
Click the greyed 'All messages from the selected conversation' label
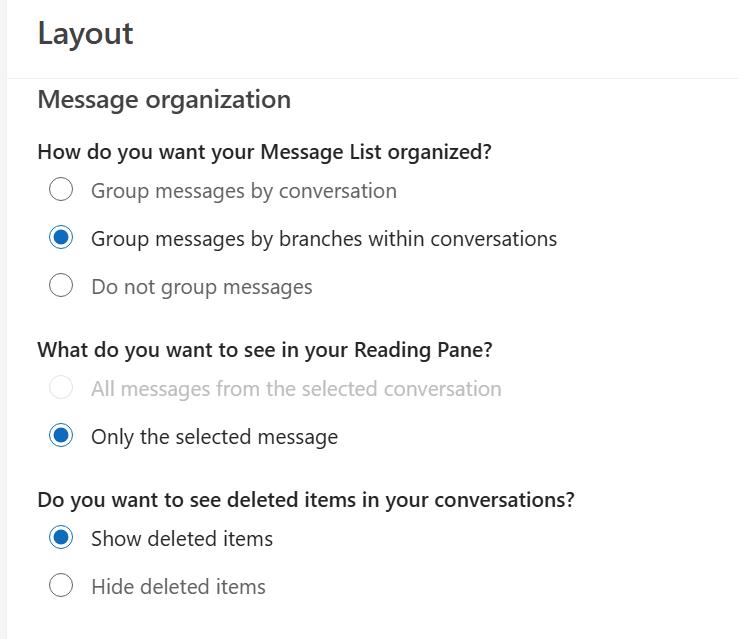296,389
